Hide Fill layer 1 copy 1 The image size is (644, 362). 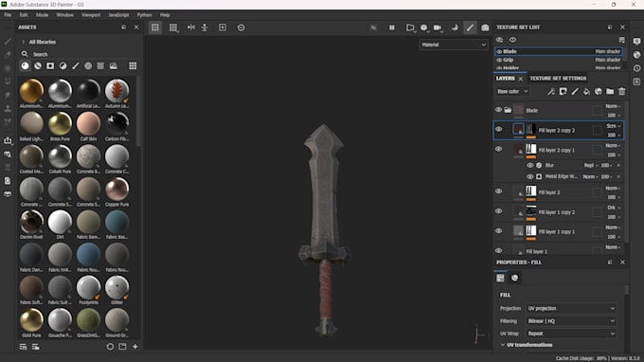click(x=498, y=230)
